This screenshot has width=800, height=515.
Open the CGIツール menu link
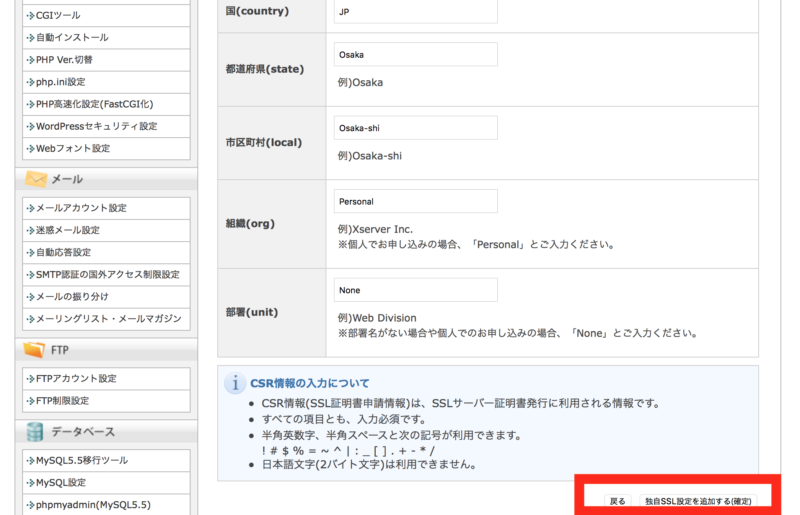(x=58, y=15)
